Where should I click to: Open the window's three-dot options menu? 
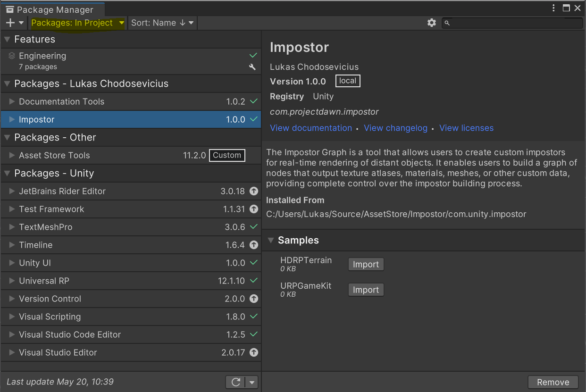(x=554, y=8)
